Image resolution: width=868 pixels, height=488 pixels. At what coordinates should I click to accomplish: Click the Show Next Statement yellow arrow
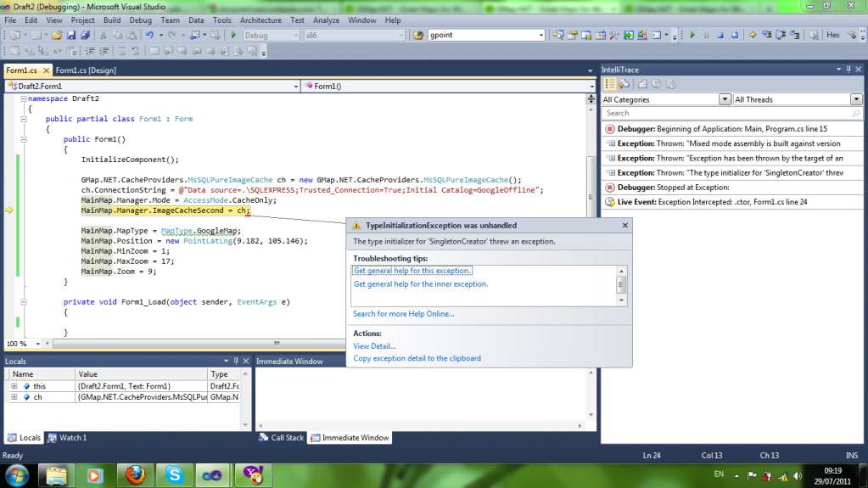click(x=753, y=35)
